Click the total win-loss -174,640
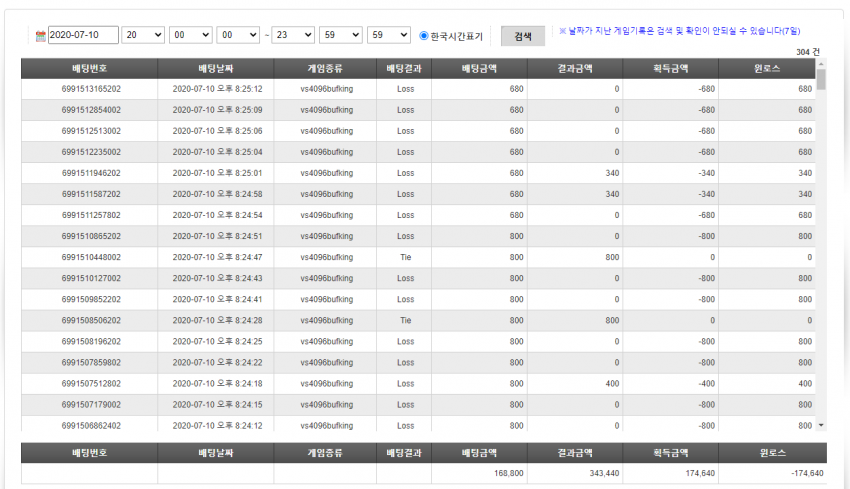The height and width of the screenshot is (489, 850). point(807,473)
